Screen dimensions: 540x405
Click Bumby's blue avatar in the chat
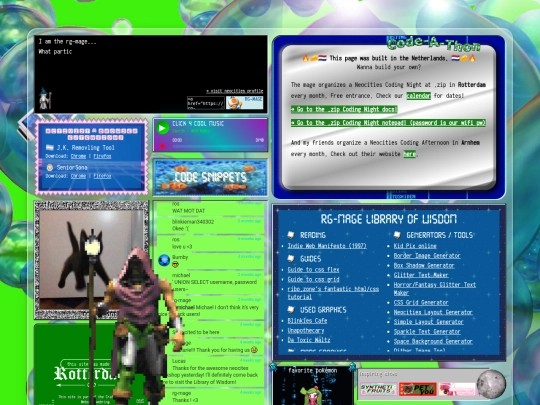tap(164, 260)
